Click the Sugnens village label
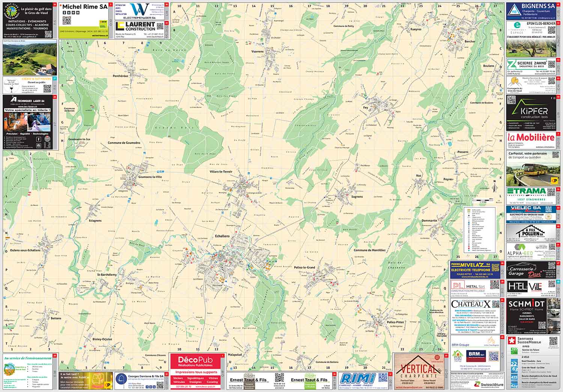563x392 pixels. tap(357, 197)
